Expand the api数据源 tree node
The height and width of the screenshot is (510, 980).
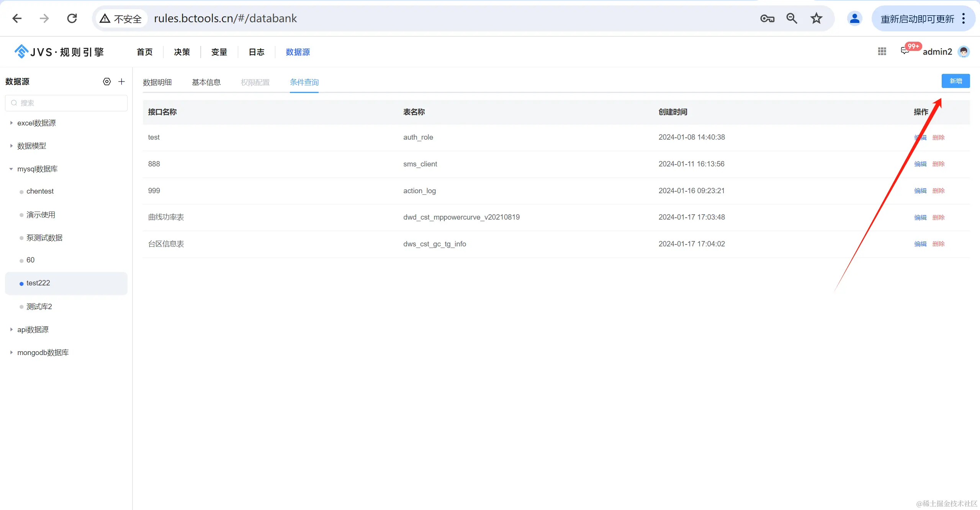[11, 329]
